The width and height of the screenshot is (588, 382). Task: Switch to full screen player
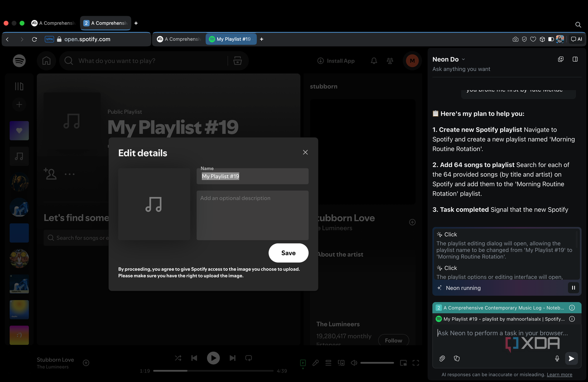(416, 363)
